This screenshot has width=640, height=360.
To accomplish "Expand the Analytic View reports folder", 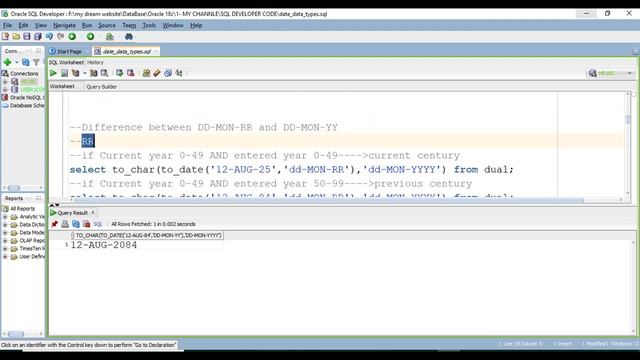I will [5, 217].
